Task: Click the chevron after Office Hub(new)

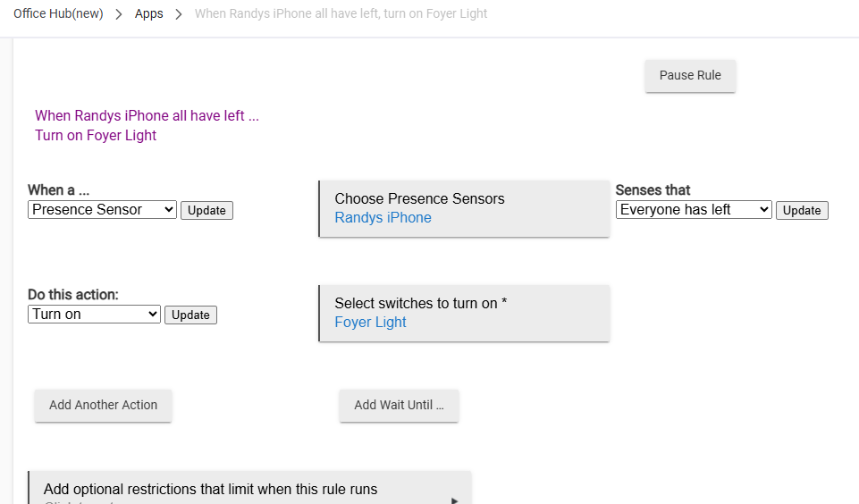Action: coord(119,14)
